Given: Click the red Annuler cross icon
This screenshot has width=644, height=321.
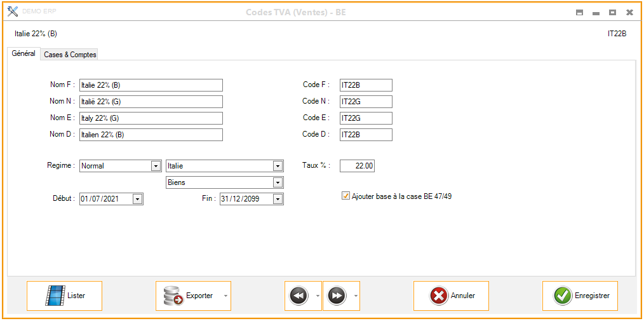Looking at the screenshot, I should tap(438, 296).
